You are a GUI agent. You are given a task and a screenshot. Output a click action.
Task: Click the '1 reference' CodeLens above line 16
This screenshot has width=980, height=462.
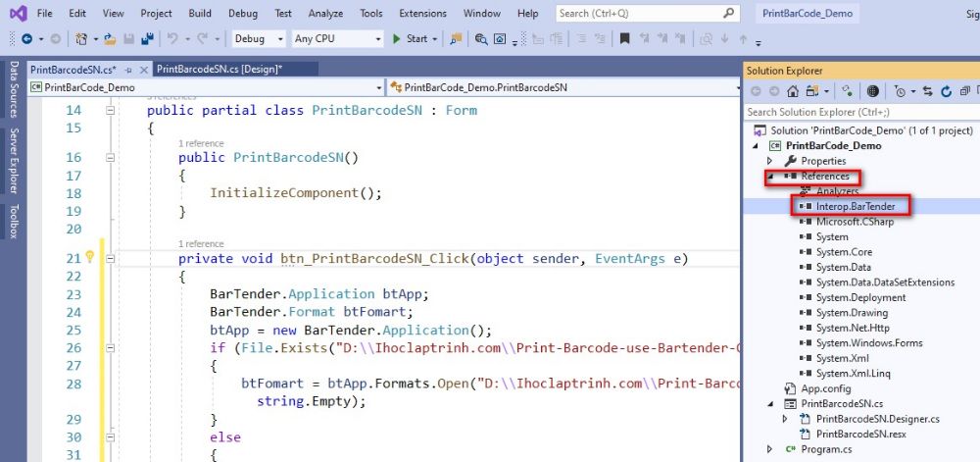[201, 143]
